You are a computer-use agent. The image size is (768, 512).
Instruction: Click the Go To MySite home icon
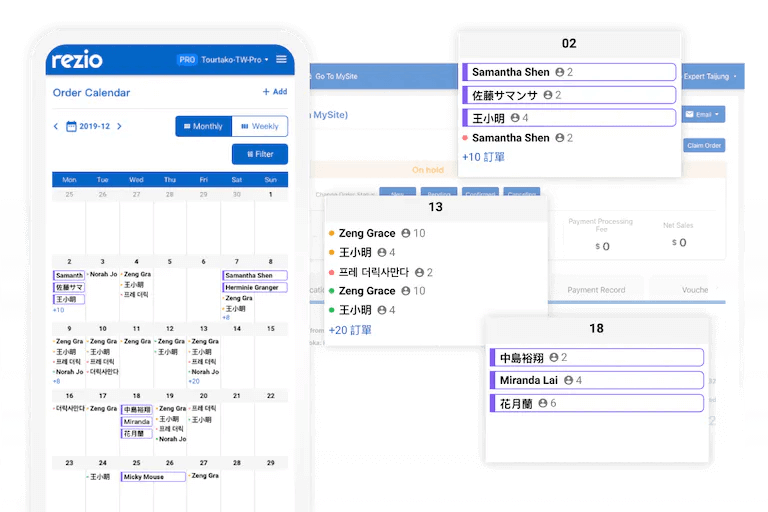coord(308,76)
